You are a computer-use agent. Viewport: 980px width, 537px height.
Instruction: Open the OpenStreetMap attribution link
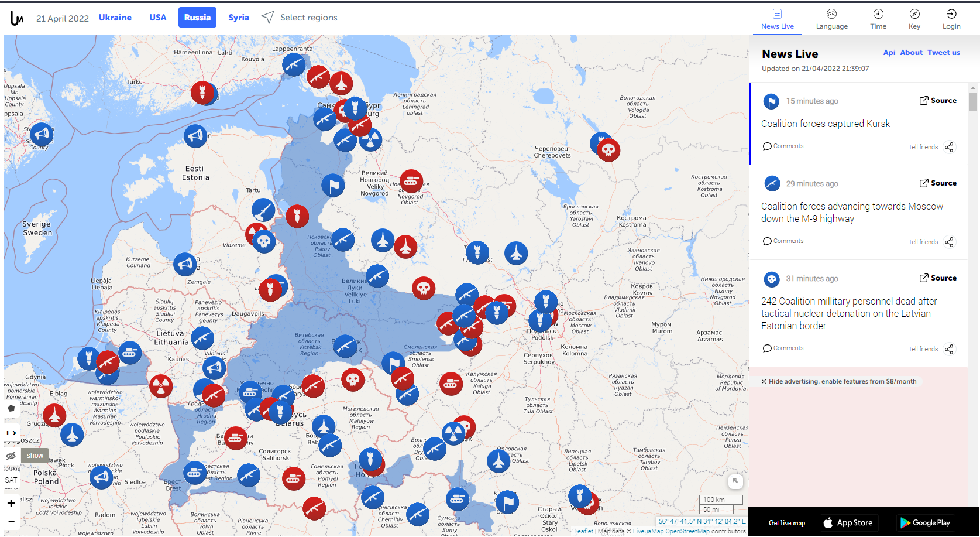[x=687, y=531]
